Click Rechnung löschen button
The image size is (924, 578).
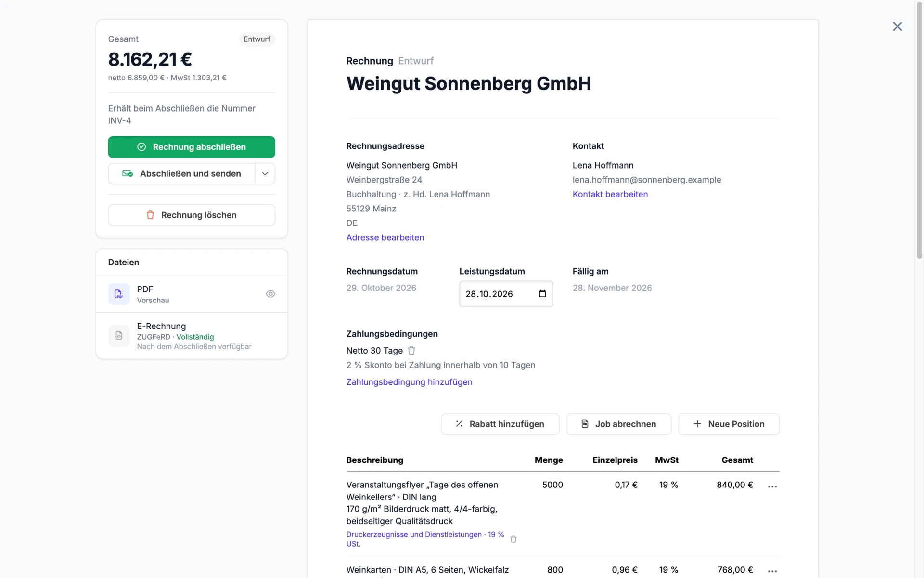pyautogui.click(x=192, y=215)
